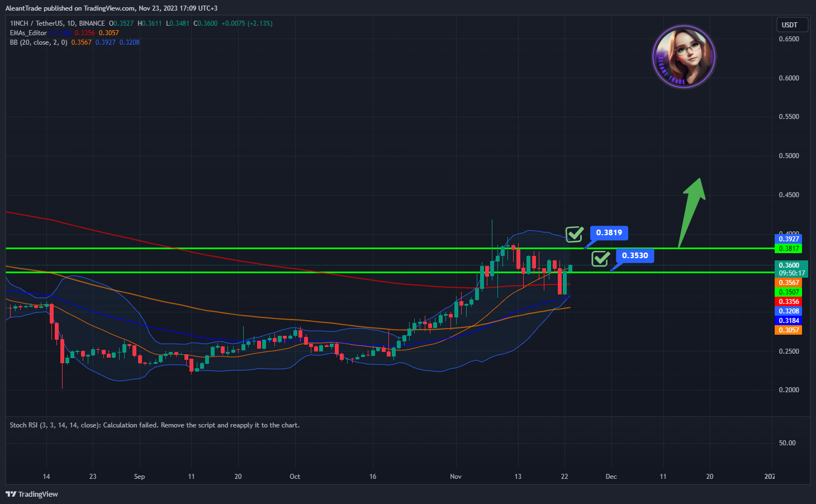Click the Sep label on time axis
The image size is (816, 504).
tap(140, 477)
